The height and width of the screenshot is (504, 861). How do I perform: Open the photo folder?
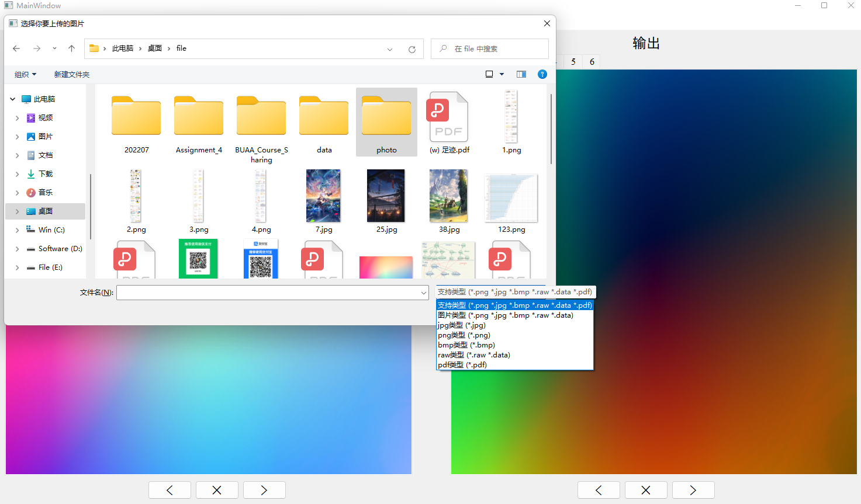tap(386, 123)
